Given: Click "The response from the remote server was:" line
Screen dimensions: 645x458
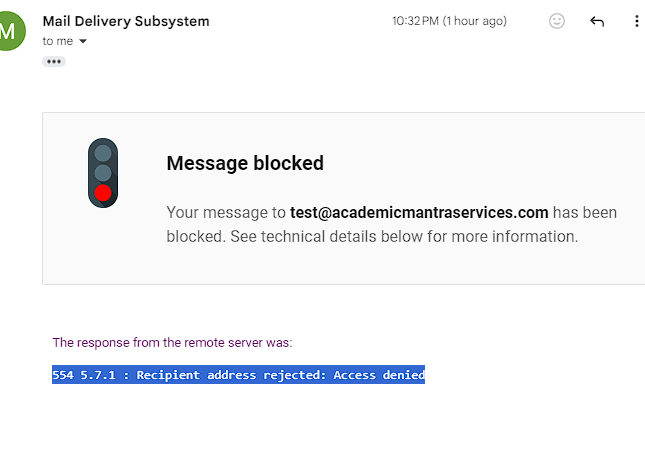Looking at the screenshot, I should (172, 342).
